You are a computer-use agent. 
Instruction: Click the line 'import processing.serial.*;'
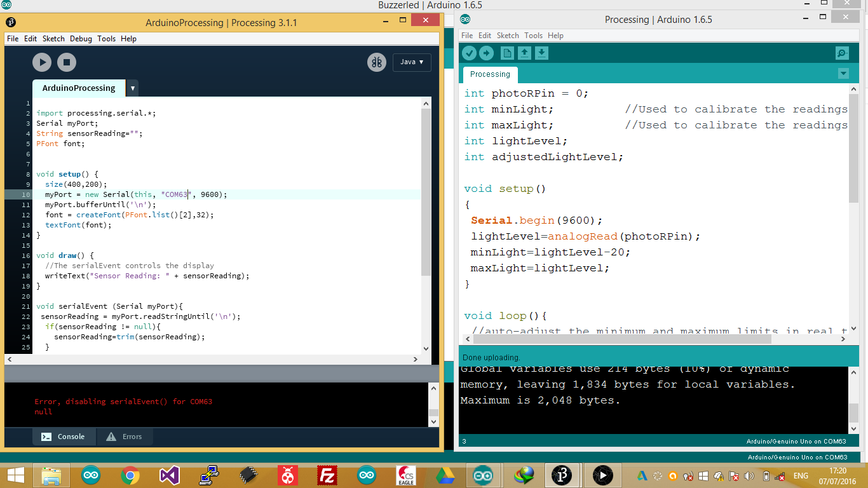[96, 113]
